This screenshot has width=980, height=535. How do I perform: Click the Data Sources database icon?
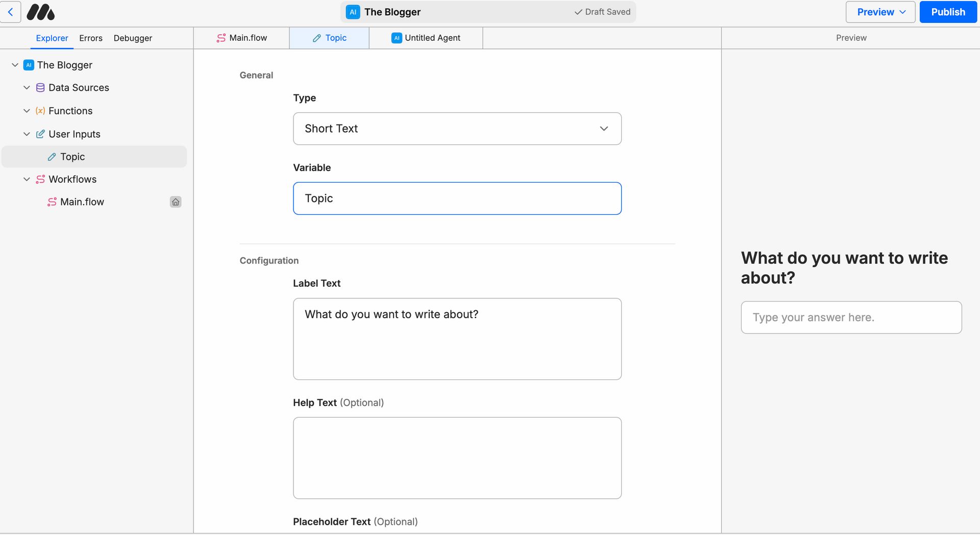40,88
